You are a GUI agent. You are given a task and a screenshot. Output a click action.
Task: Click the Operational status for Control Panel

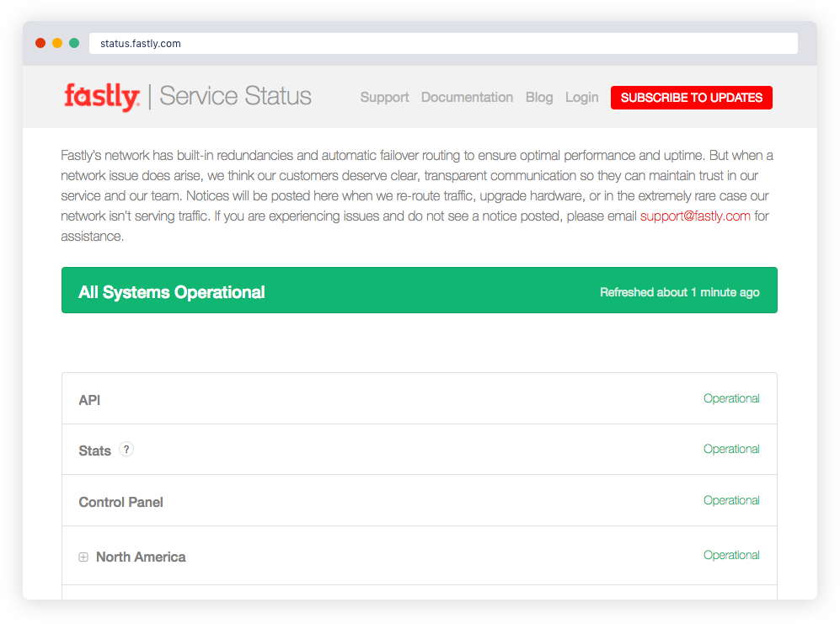coord(730,500)
